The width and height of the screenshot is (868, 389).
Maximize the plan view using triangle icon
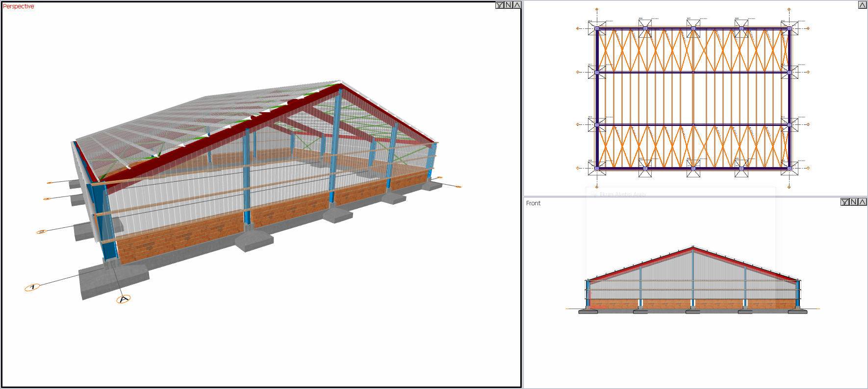point(862,5)
